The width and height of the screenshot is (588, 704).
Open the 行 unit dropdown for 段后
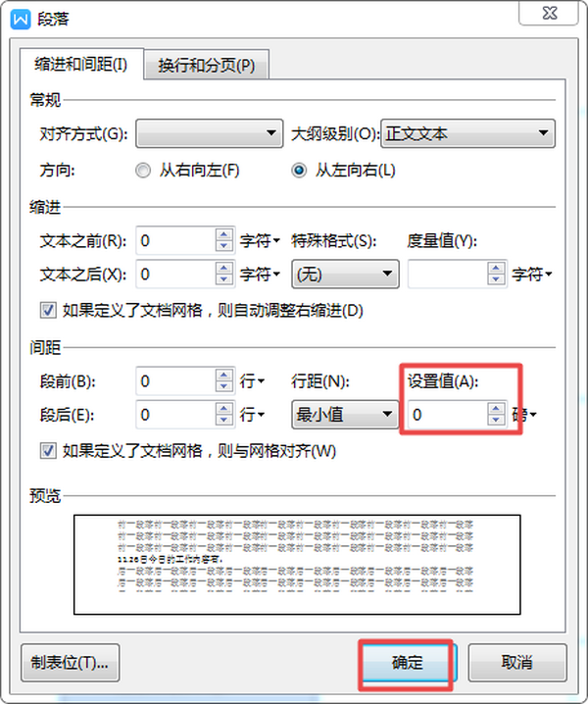[252, 415]
